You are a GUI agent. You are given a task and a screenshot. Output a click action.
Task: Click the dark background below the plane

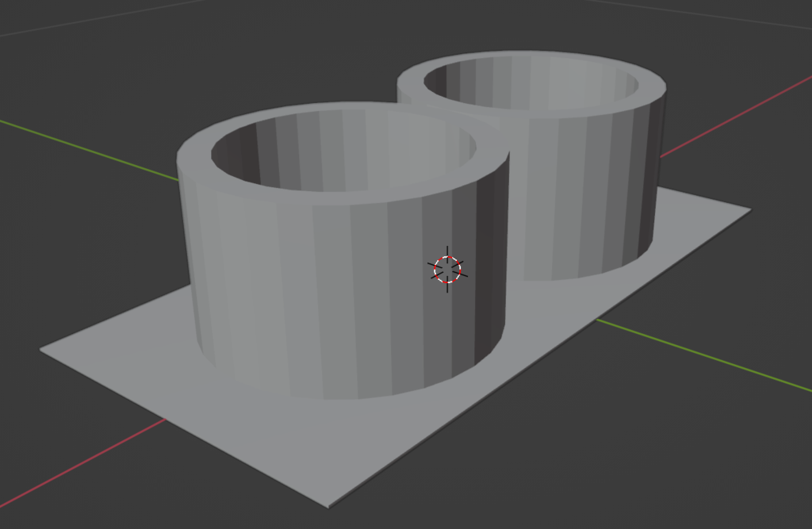tap(555, 492)
